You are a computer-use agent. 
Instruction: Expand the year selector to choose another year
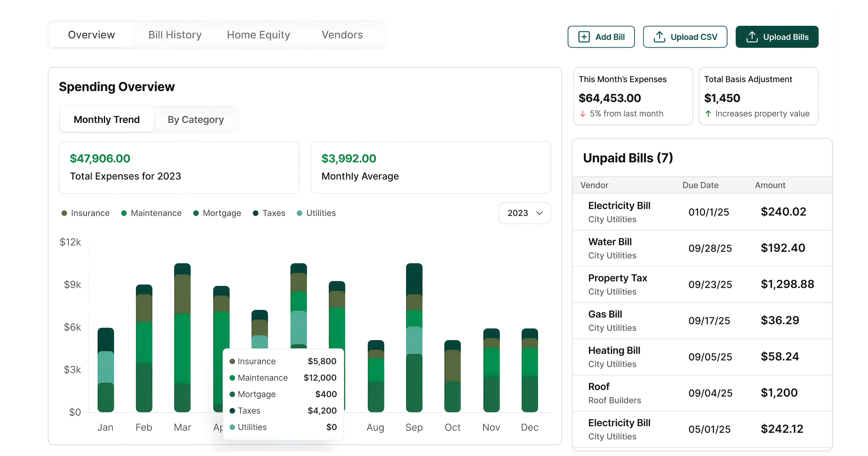[x=524, y=213]
